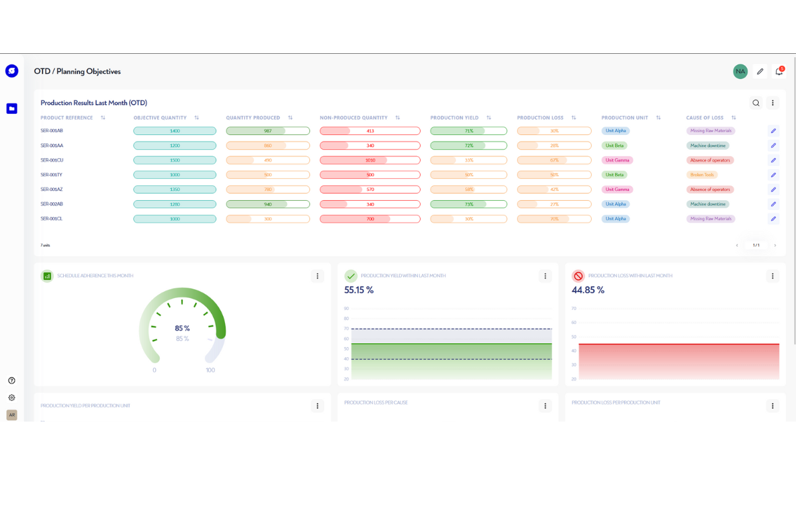Click the notification bell icon

(x=779, y=71)
